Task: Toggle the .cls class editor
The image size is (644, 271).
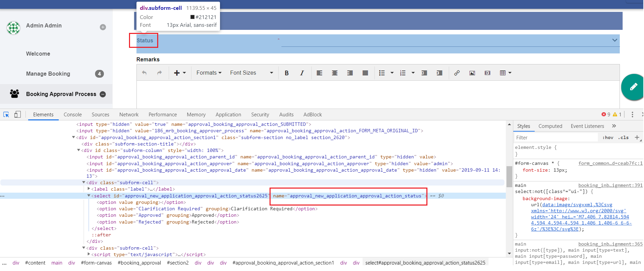Action: (623, 138)
